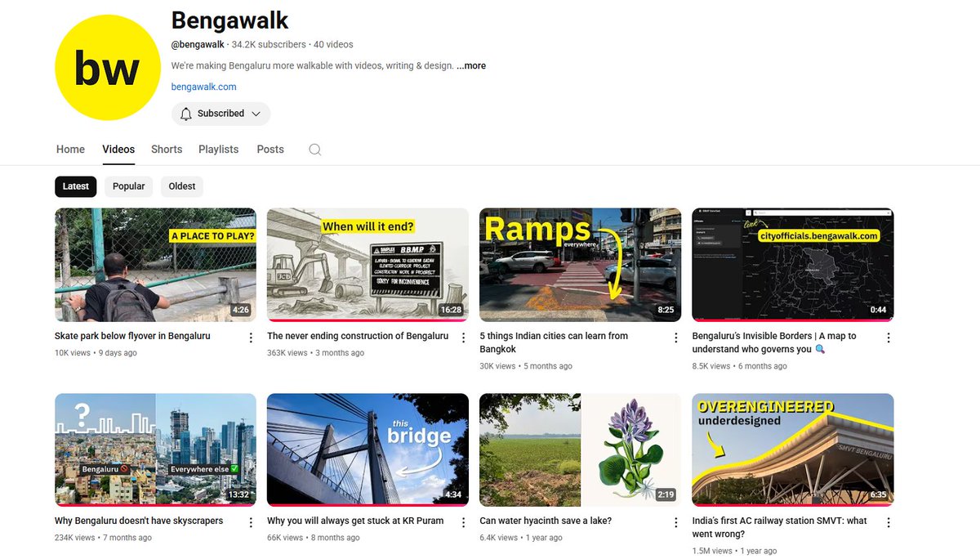Click the @bengawalk handle text
Image resolution: width=980 pixels, height=559 pixels.
point(198,44)
